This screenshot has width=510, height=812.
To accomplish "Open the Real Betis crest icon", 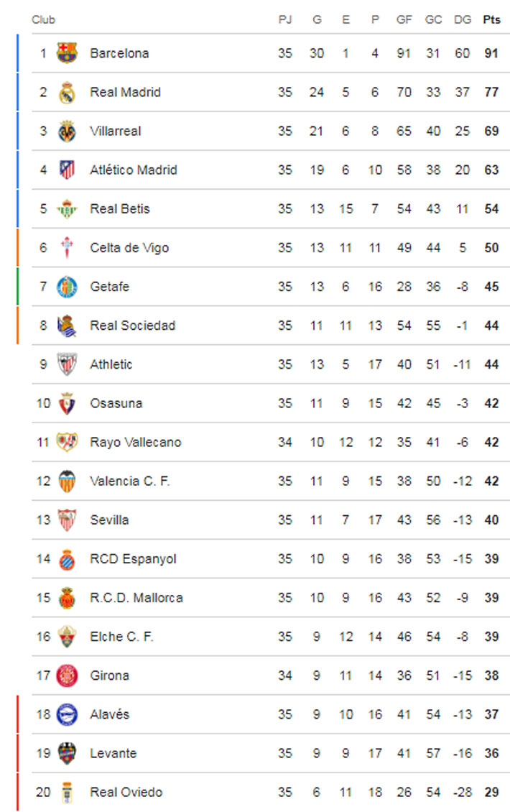I will click(x=67, y=208).
